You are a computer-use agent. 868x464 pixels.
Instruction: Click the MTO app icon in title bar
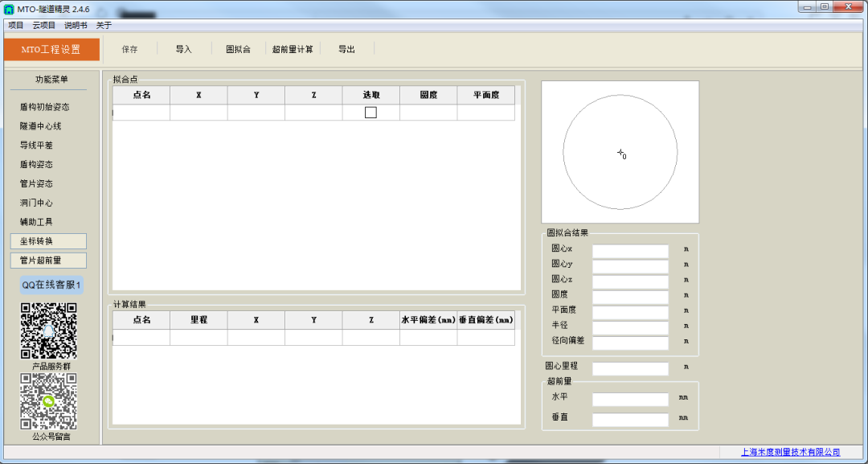pyautogui.click(x=10, y=9)
